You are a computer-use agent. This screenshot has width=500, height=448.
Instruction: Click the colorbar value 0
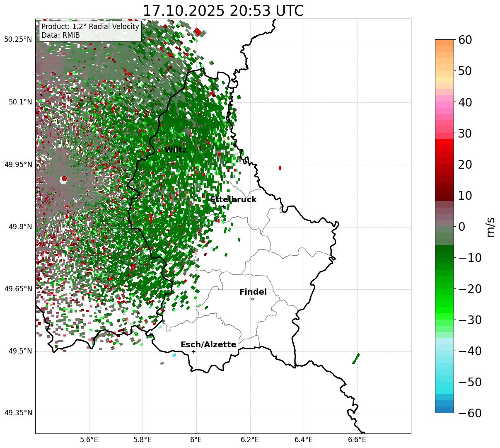coord(461,226)
